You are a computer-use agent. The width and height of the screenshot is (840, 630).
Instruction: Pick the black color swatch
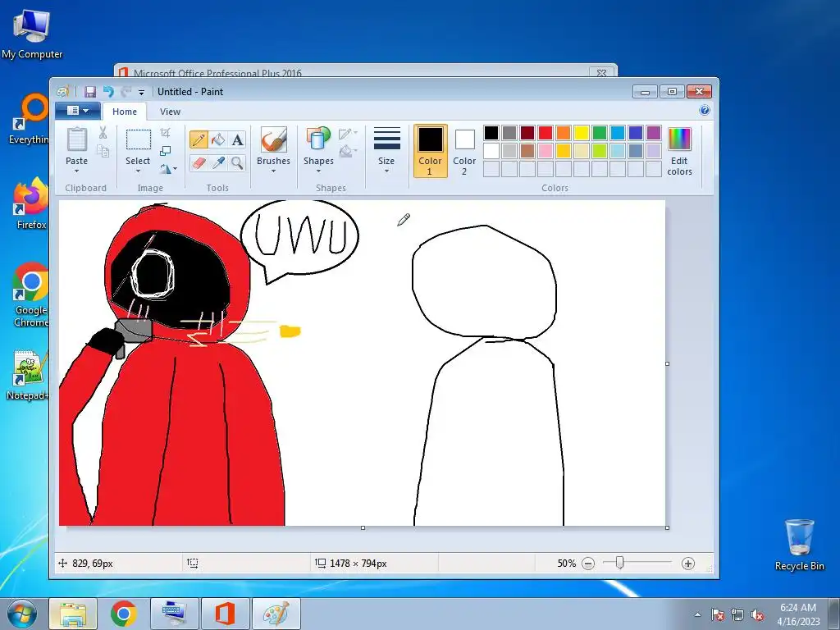(491, 132)
